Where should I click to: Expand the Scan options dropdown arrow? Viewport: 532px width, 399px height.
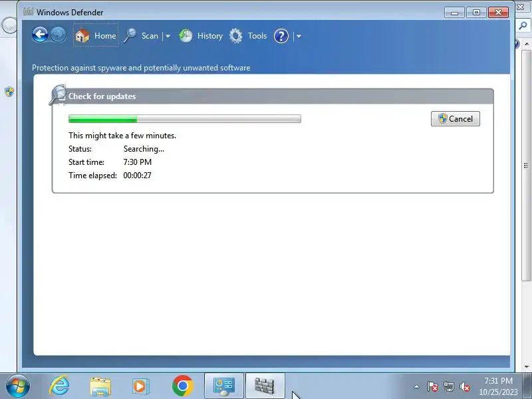click(168, 36)
